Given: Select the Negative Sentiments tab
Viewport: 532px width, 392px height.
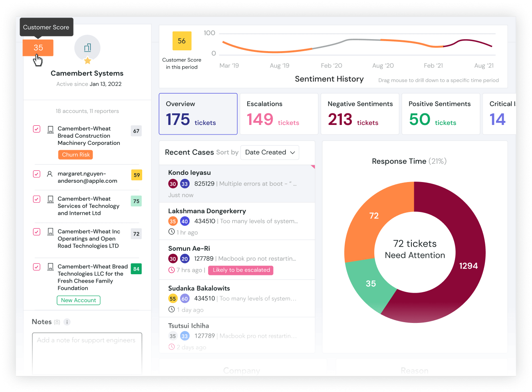Looking at the screenshot, I should point(360,114).
